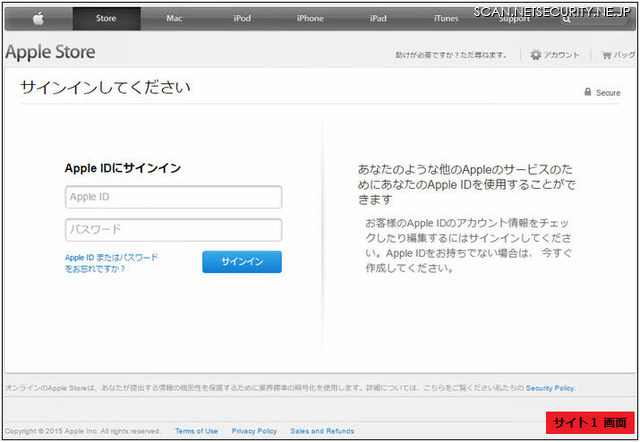This screenshot has height=442, width=640.
Task: Open the Terms of Use link
Action: (x=196, y=431)
